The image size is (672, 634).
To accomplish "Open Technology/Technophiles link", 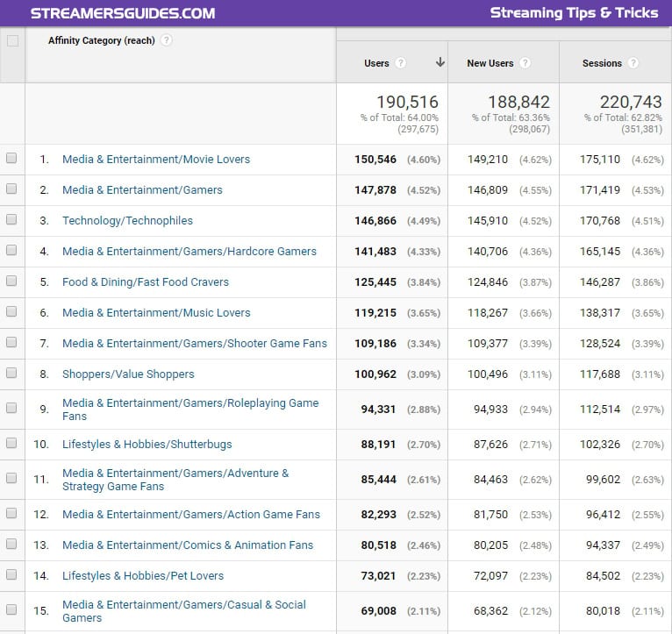I will click(127, 221).
